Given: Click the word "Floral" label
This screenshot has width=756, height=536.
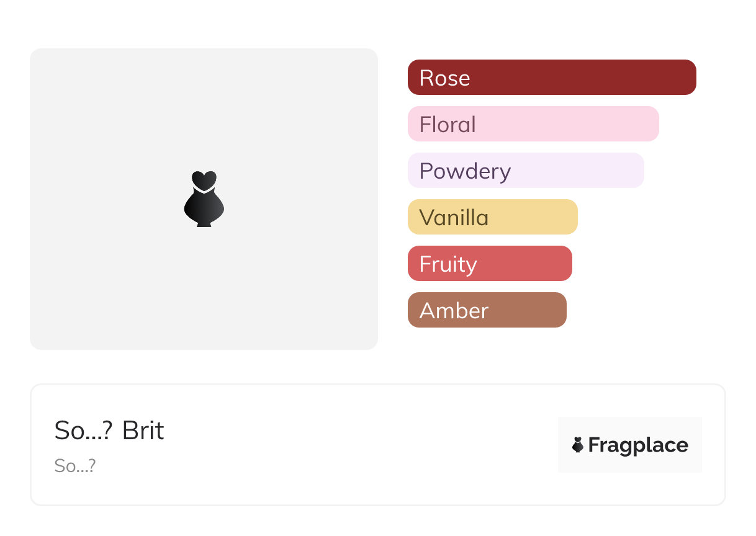Looking at the screenshot, I should click(448, 125).
